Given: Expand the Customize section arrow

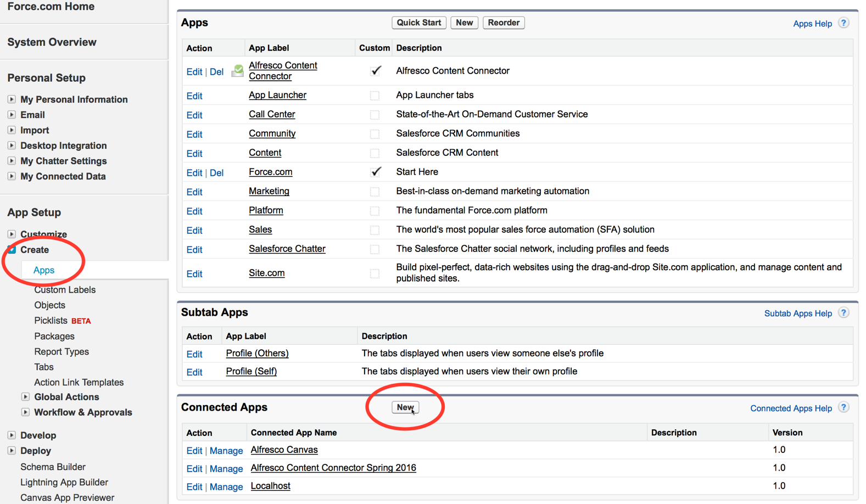Looking at the screenshot, I should pos(12,234).
